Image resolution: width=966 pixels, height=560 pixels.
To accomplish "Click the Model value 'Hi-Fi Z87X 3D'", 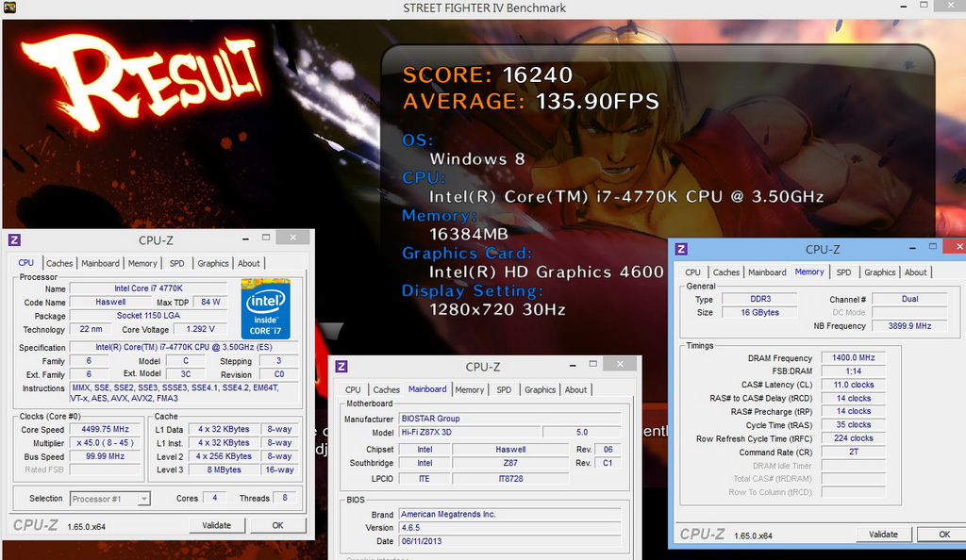I will (470, 432).
